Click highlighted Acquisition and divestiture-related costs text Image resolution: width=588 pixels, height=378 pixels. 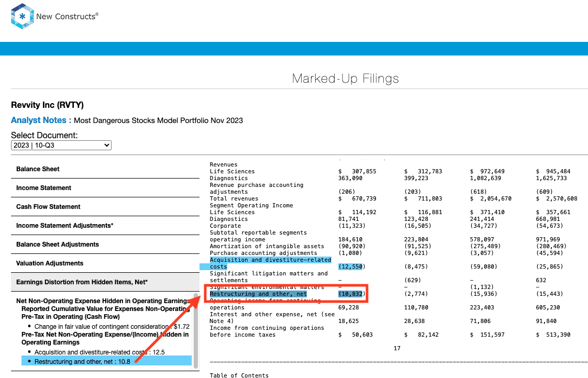tap(270, 263)
